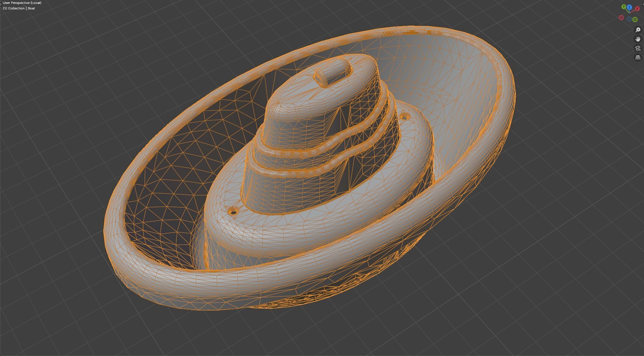
Task: Click the negative Y green gizmo circle
Action: (635, 20)
